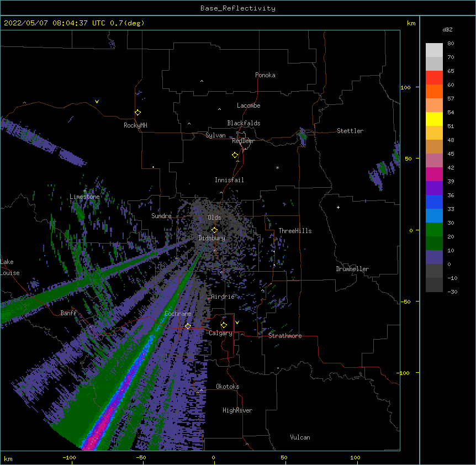Image resolution: width=476 pixels, height=465 pixels.
Task: Click the yellow diamond marker below RedDeer
Action: (x=235, y=155)
